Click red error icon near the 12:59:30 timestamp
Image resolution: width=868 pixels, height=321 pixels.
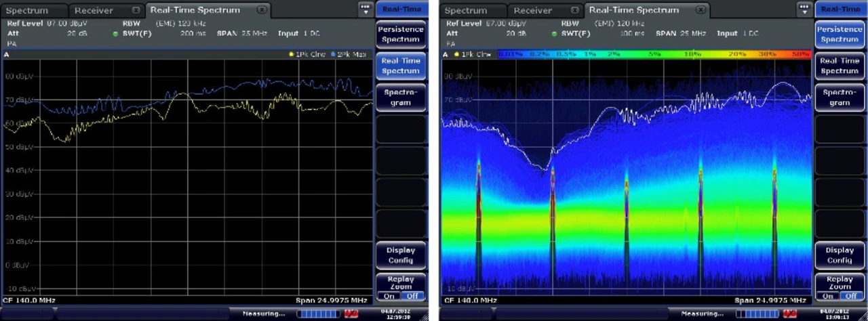352,314
